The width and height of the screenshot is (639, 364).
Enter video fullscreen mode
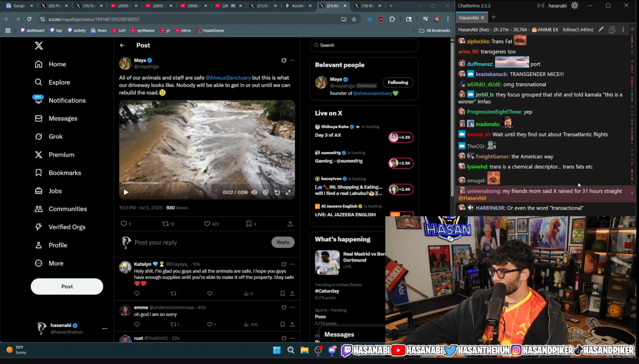(288, 192)
